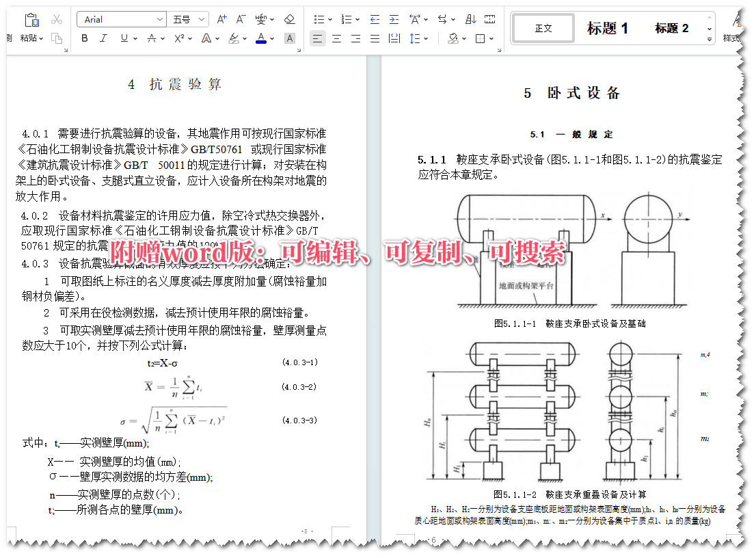Apply the 标题 1 style
The height and width of the screenshot is (558, 756).
pyautogui.click(x=608, y=28)
